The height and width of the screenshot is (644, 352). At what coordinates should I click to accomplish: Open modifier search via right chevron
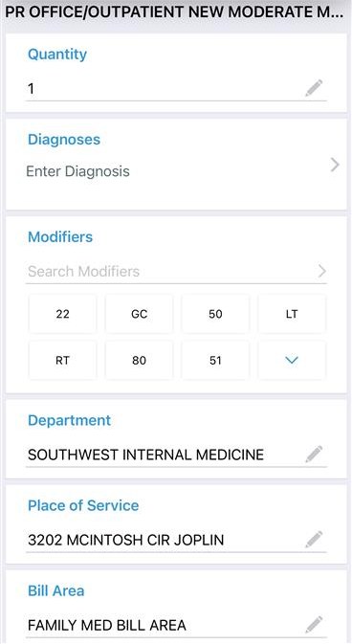[x=322, y=271]
